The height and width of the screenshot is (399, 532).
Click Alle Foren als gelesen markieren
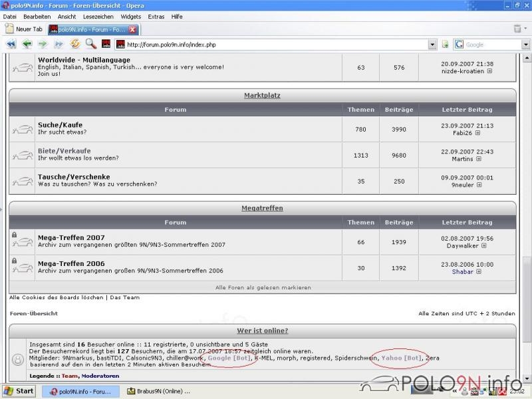(x=263, y=287)
